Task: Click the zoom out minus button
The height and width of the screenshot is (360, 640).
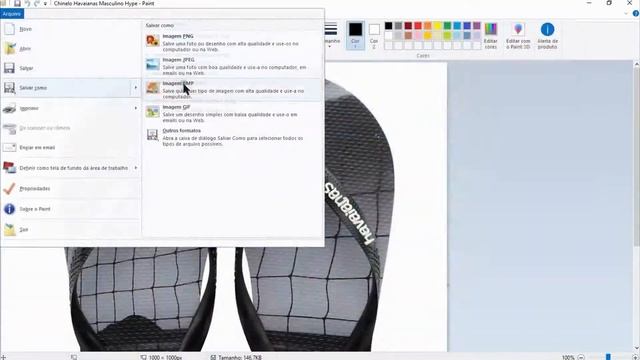Action: click(581, 357)
